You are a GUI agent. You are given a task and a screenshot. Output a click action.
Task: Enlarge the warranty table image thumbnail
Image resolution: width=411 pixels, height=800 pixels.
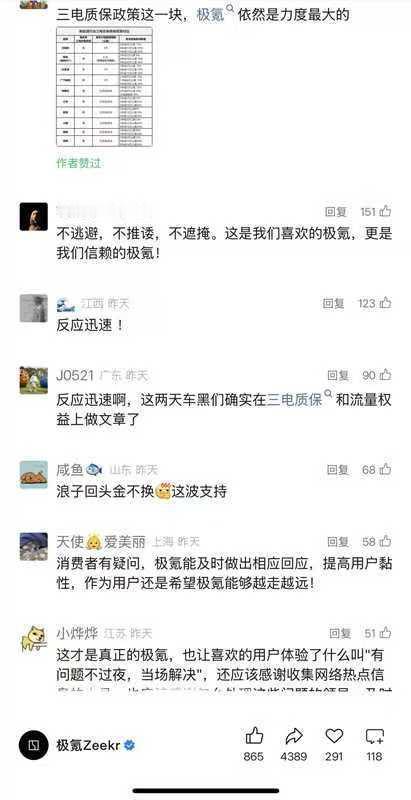[105, 87]
